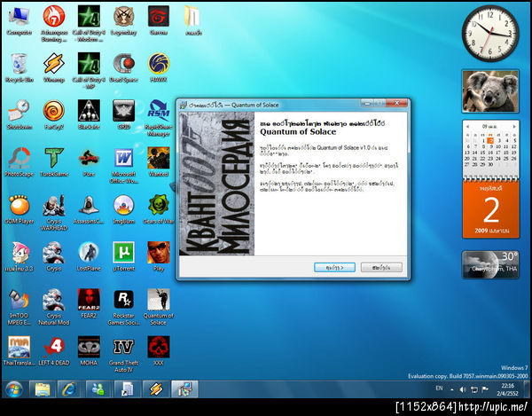The image size is (532, 416).
Task: Open PhotoScape desktop icon
Action: [x=19, y=162]
